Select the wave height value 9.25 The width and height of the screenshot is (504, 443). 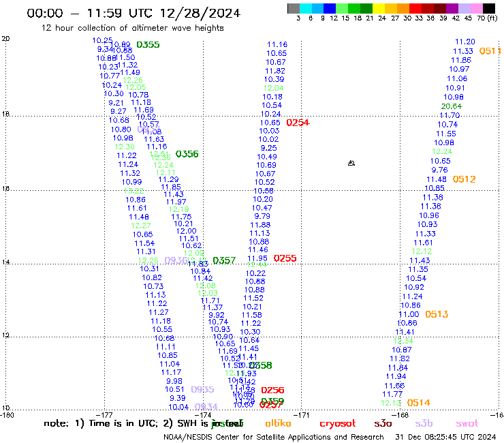pos(269,148)
